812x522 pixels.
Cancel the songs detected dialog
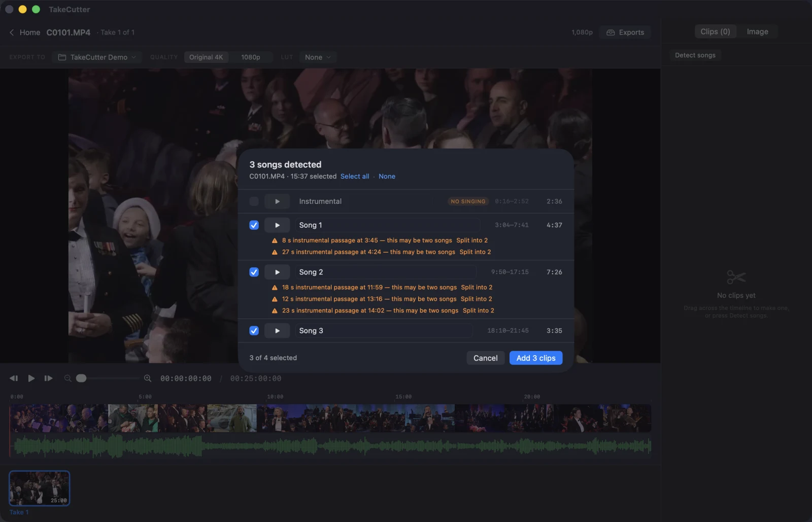pos(486,358)
